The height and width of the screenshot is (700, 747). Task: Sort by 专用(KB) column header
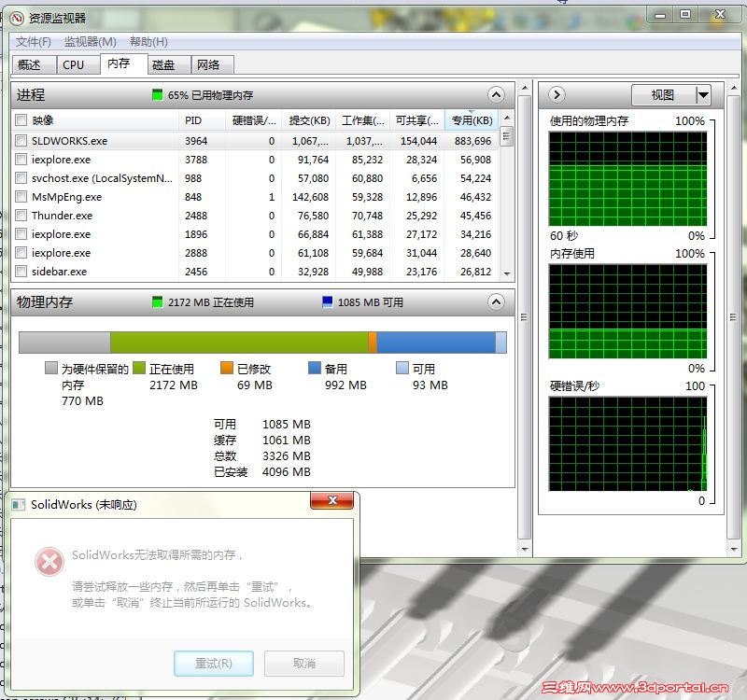pyautogui.click(x=472, y=120)
